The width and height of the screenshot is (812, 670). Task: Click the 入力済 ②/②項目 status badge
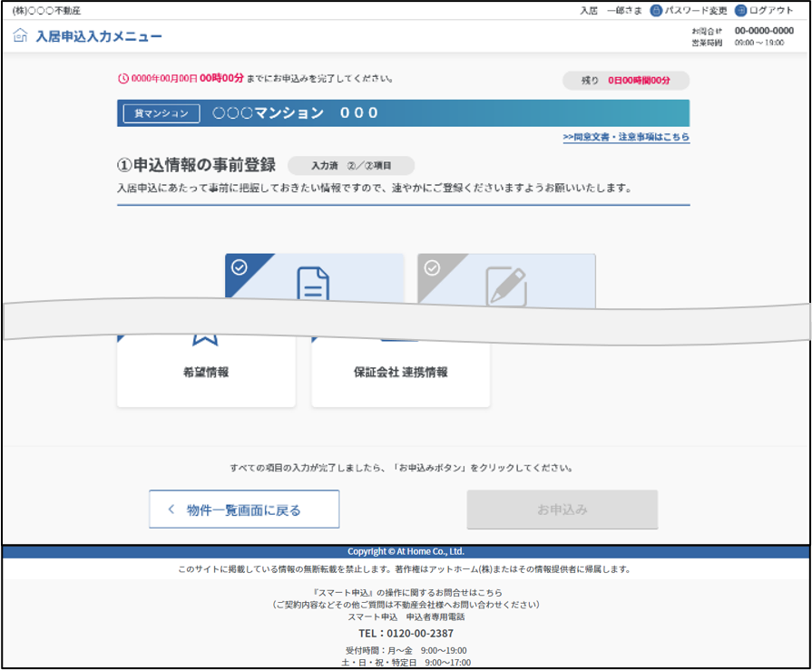351,166
